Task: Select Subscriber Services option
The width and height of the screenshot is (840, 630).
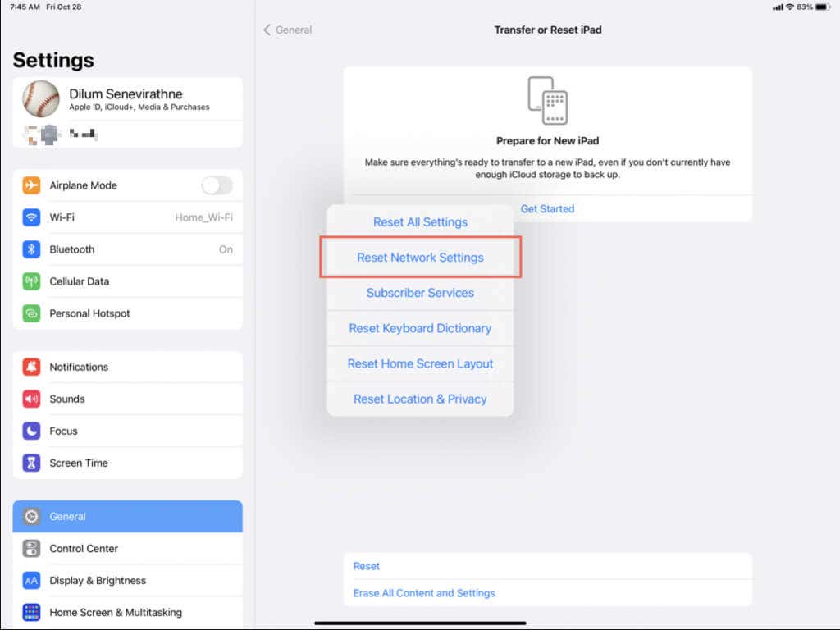Action: pos(420,293)
